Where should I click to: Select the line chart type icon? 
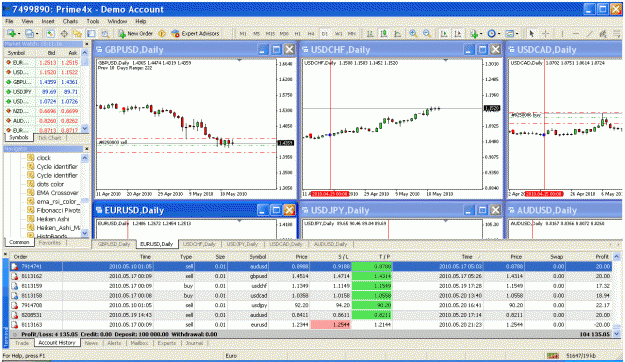coord(397,34)
